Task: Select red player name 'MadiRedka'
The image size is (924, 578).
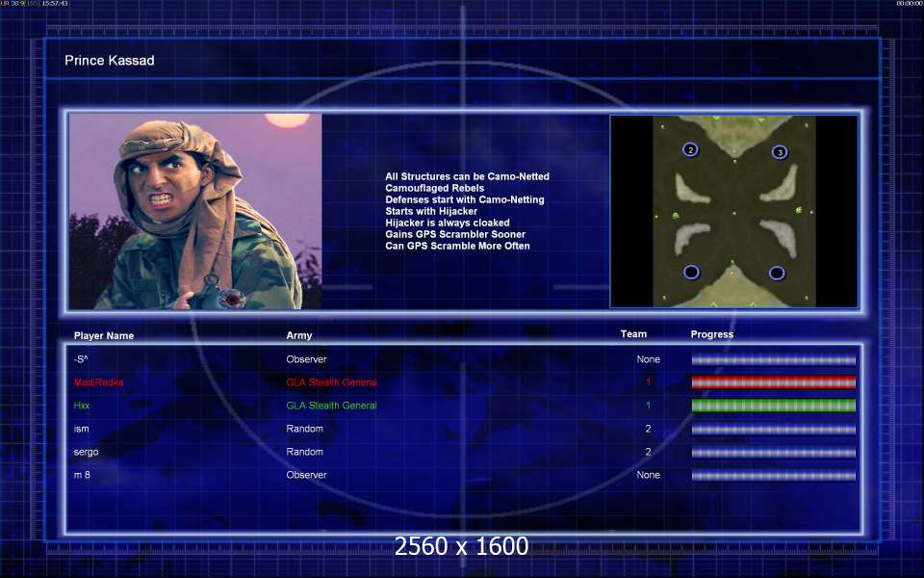Action: (x=99, y=382)
